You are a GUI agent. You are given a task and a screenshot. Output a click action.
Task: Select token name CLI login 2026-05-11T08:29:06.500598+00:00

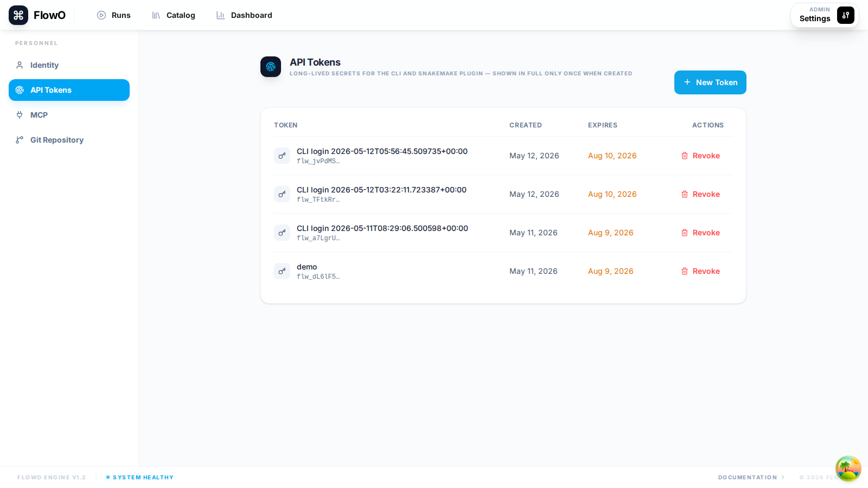click(382, 228)
